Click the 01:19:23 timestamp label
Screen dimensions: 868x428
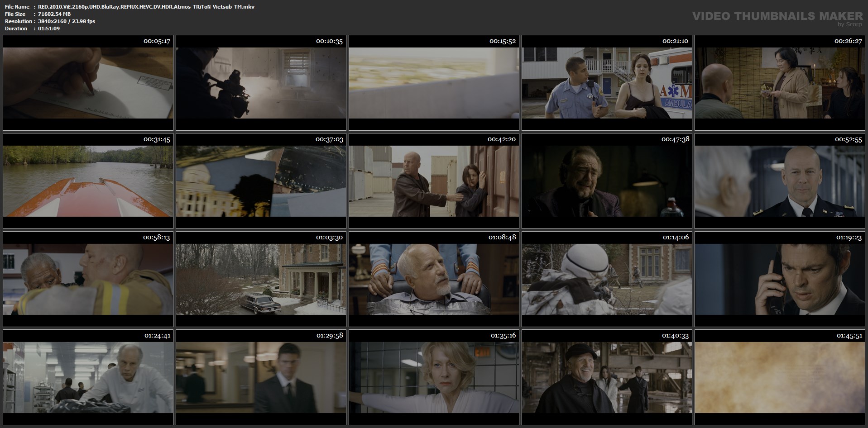[x=849, y=238]
